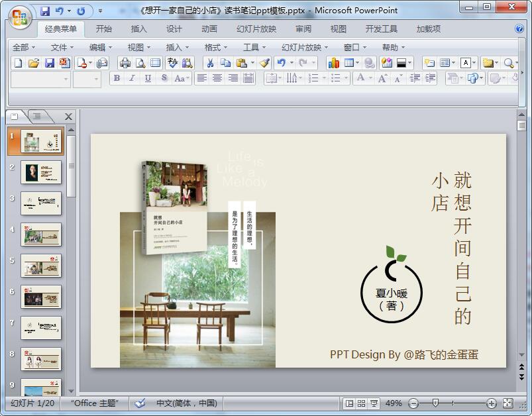This screenshot has height=416, width=532.
Task: Open the 格式 dropdown menu
Action: click(216, 48)
